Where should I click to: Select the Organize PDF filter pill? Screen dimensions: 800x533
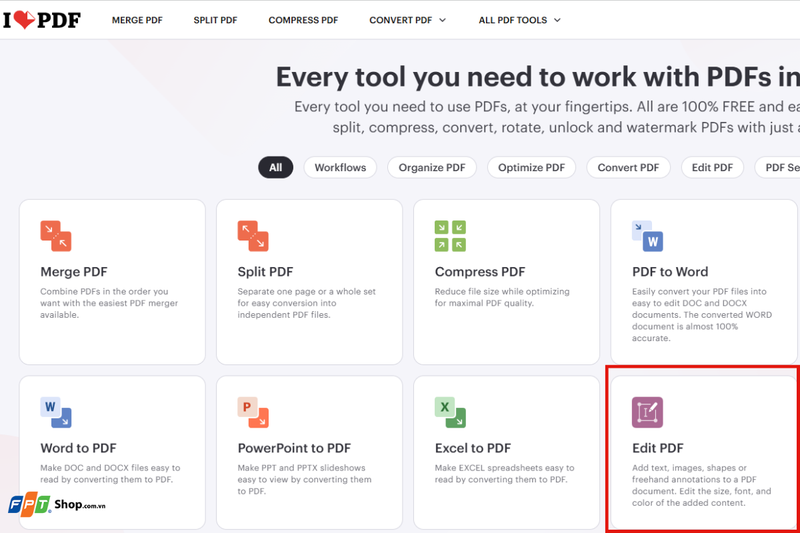pos(432,167)
